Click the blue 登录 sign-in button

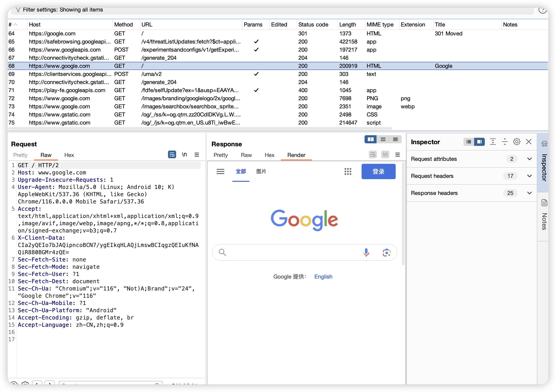point(378,171)
